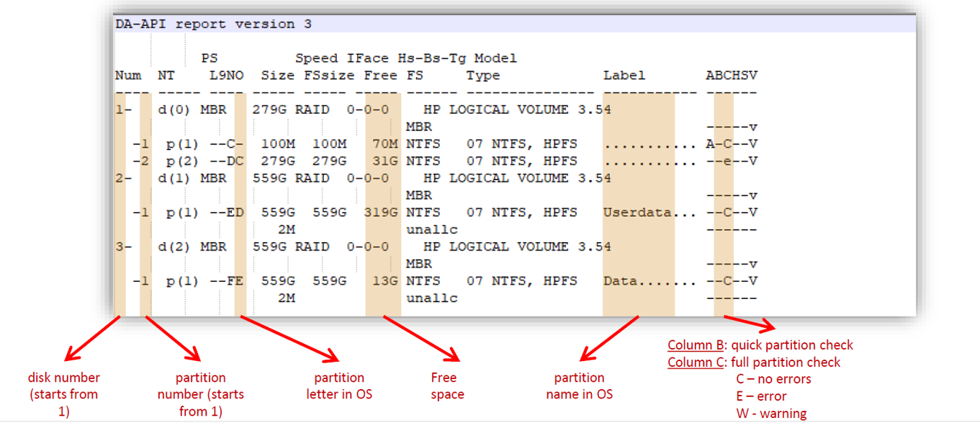Click the 'Userdata...' partition label
This screenshot has height=423, width=980.
point(649,213)
